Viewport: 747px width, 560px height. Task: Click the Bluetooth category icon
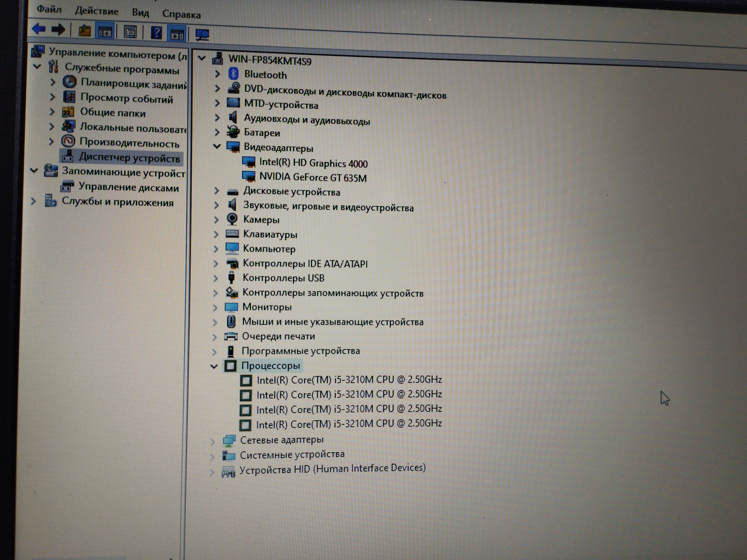coord(233,73)
